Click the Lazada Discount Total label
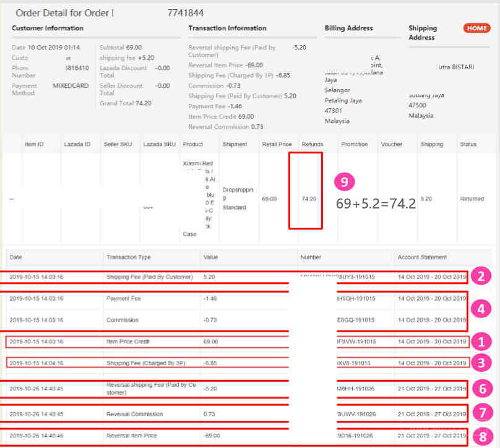The image size is (500, 448). (123, 71)
